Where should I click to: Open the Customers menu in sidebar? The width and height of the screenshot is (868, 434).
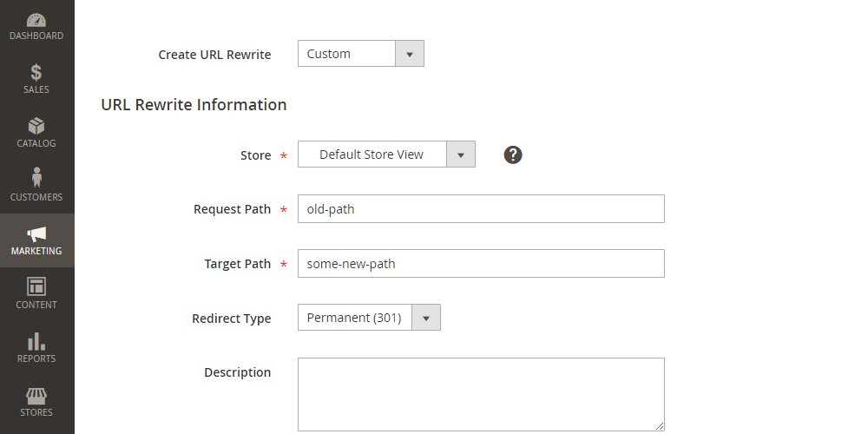point(36,186)
